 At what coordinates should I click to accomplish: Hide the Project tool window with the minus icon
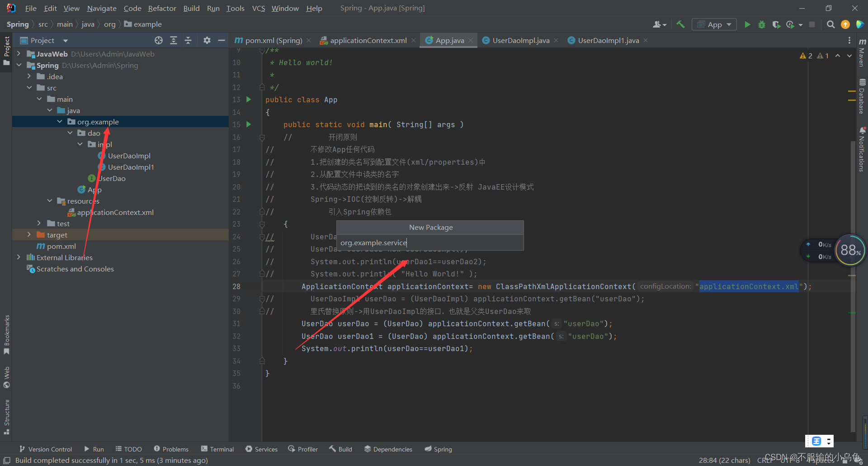(221, 40)
